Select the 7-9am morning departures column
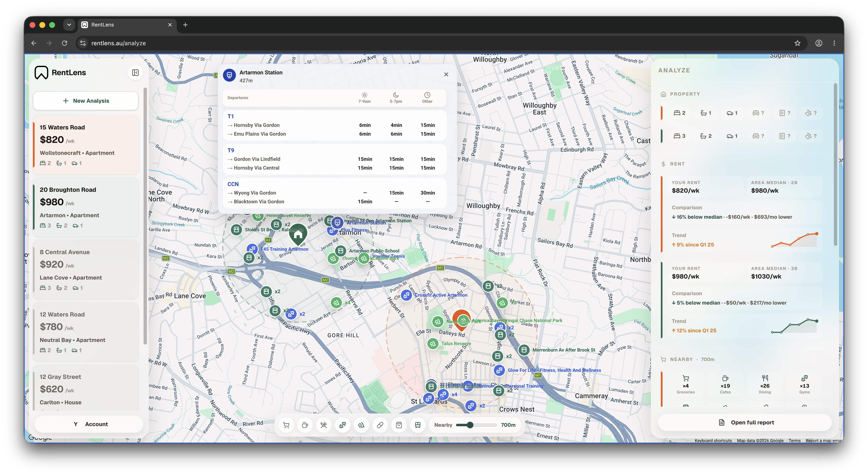This screenshot has width=868, height=475. pyautogui.click(x=365, y=98)
